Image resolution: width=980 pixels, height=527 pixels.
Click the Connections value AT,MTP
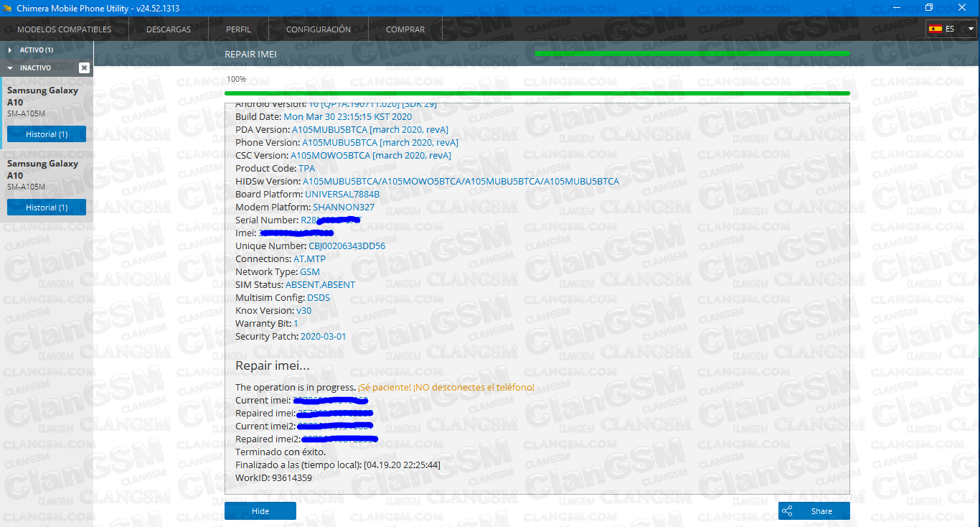[309, 258]
